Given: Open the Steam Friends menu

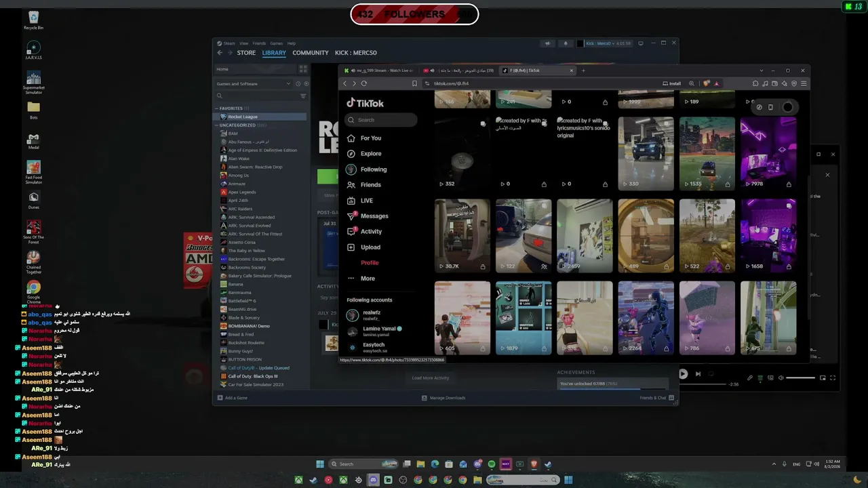Looking at the screenshot, I should pyautogui.click(x=259, y=43).
